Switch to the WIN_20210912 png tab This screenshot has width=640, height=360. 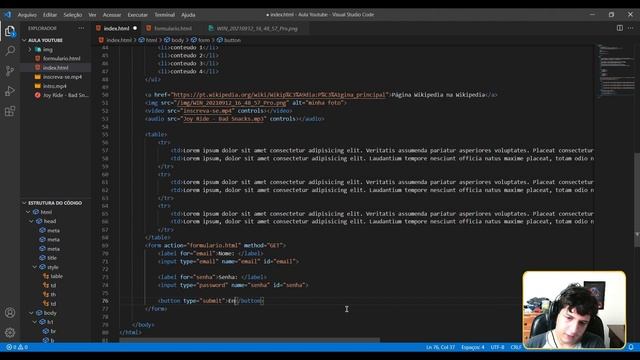click(x=257, y=29)
